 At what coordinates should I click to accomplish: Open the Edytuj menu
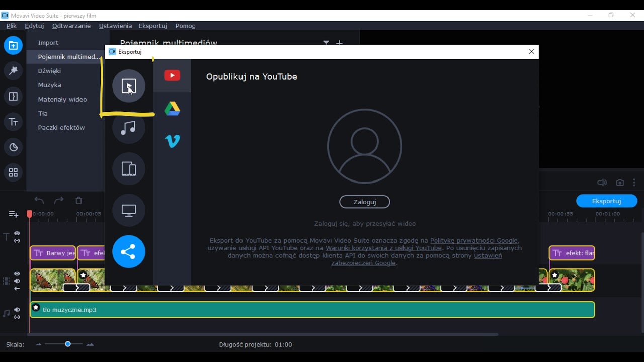point(34,26)
